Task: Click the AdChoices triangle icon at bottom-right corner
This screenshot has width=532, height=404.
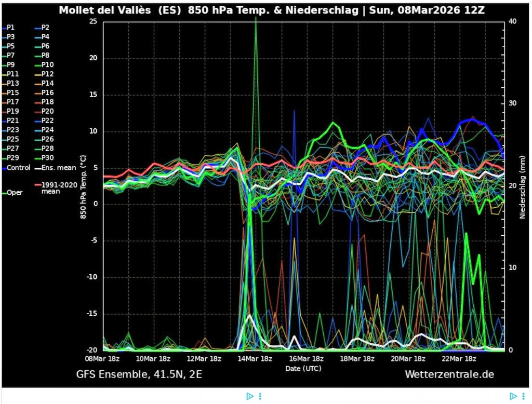Action: coord(513,396)
